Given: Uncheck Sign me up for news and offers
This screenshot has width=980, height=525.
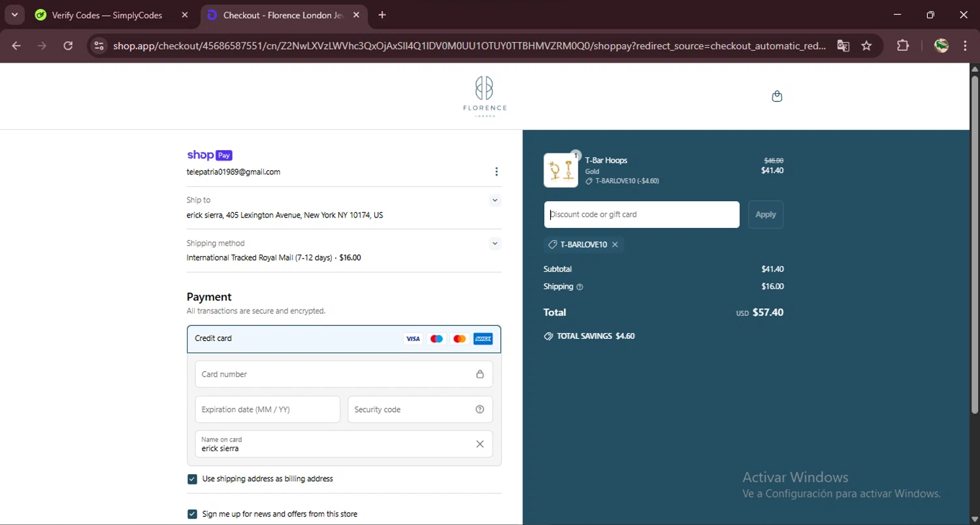Looking at the screenshot, I should [192, 515].
